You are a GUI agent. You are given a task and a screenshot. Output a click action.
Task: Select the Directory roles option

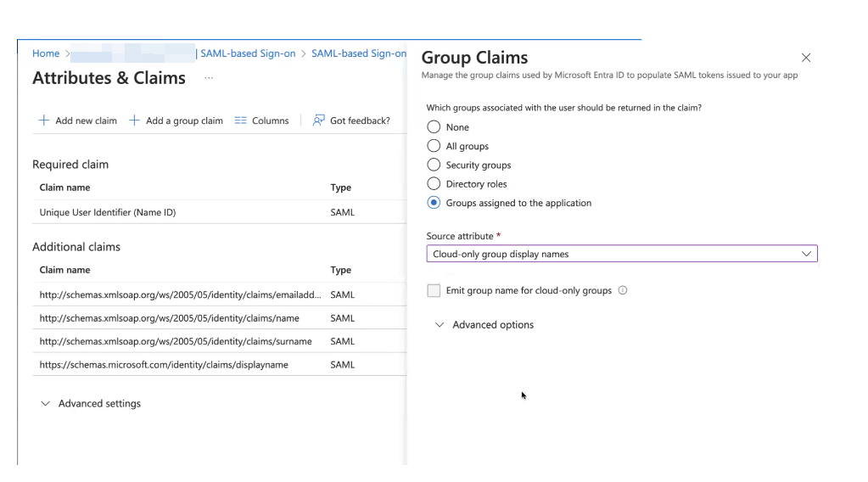pyautogui.click(x=434, y=184)
